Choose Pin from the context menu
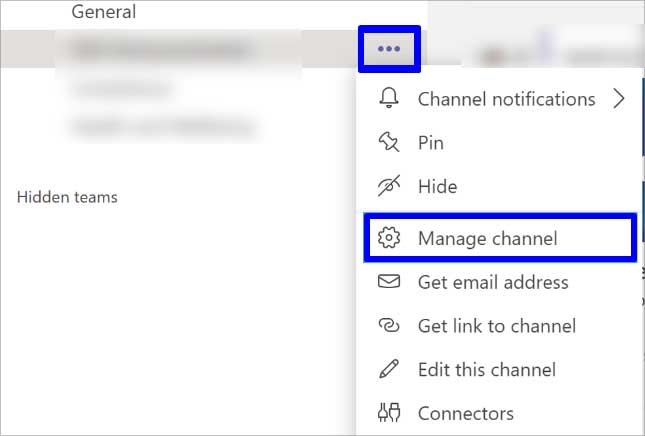 point(500,143)
